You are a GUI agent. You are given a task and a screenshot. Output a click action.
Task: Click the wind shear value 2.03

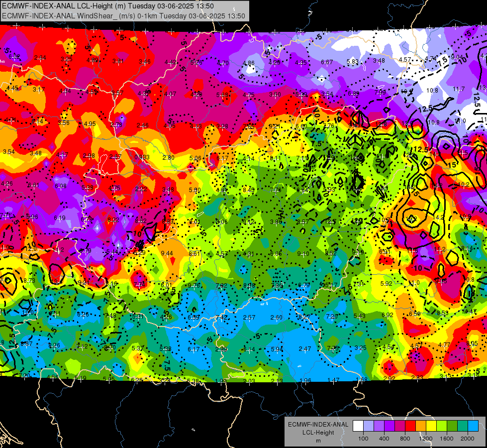coord(249,381)
